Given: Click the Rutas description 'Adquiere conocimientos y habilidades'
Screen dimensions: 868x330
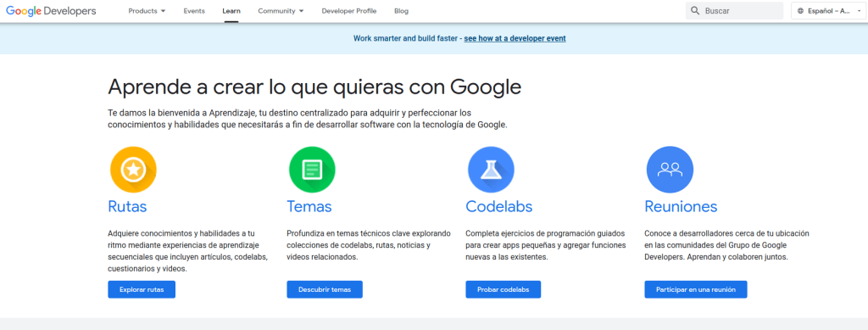Looking at the screenshot, I should pyautogui.click(x=188, y=251).
